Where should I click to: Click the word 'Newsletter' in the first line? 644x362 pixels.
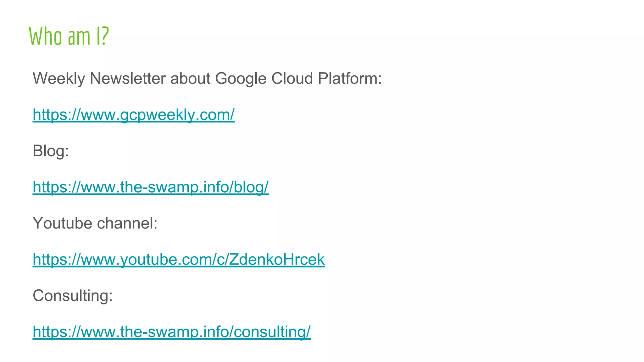click(128, 78)
